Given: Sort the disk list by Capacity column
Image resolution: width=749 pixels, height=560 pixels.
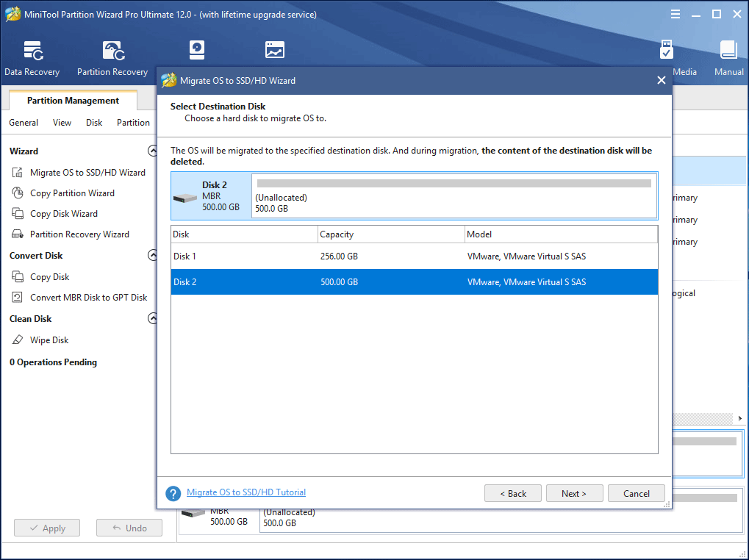Looking at the screenshot, I should (x=390, y=234).
